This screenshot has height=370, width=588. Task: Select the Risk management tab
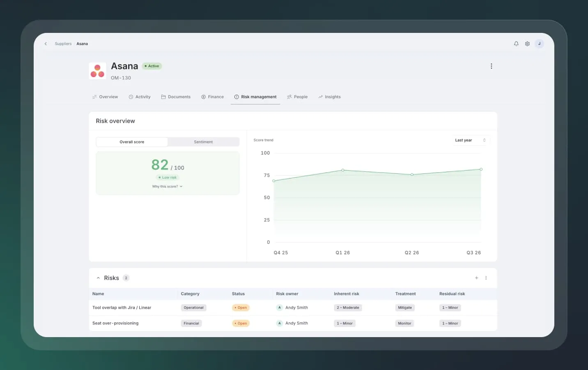[255, 97]
